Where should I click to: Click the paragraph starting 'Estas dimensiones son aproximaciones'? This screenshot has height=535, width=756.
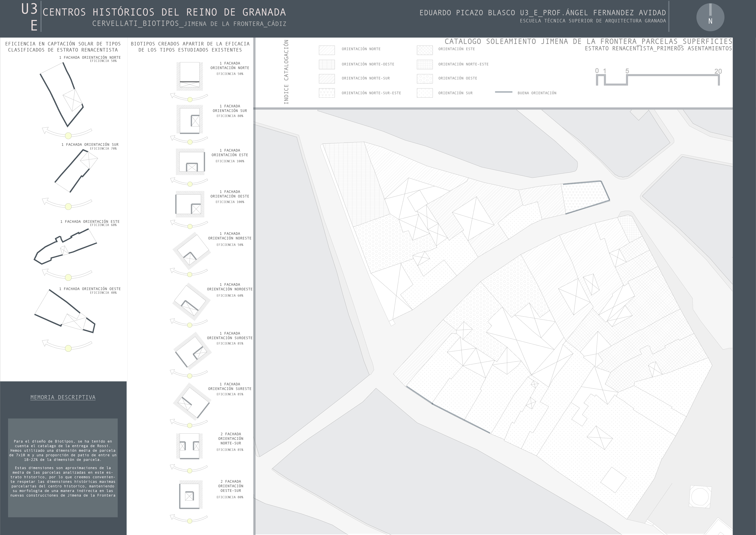63,482
